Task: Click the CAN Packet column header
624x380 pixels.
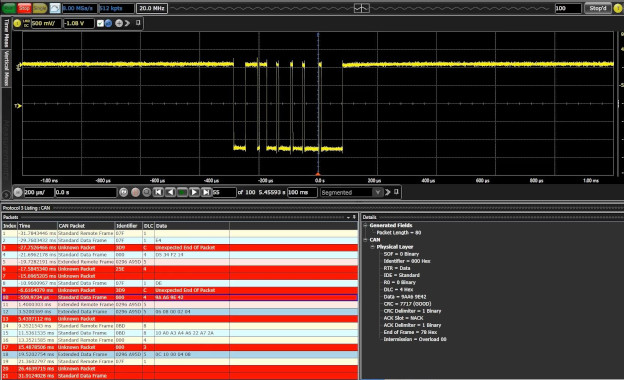Action: (x=86, y=226)
